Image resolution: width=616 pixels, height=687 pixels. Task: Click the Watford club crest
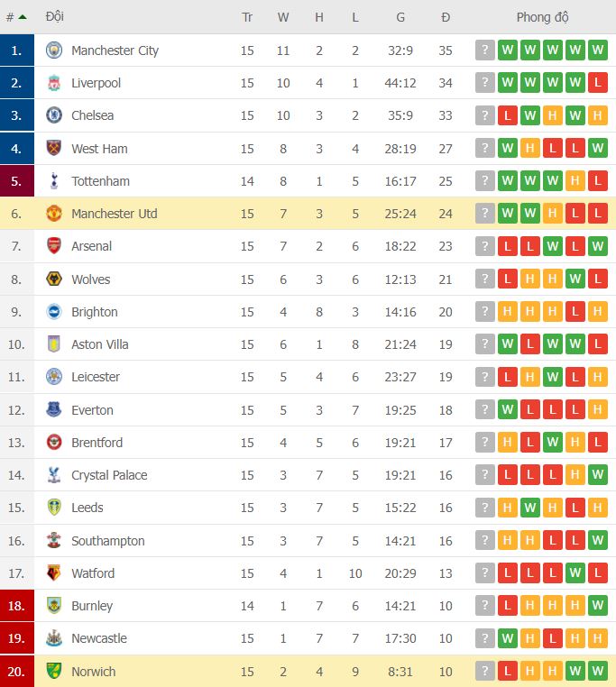[54, 572]
